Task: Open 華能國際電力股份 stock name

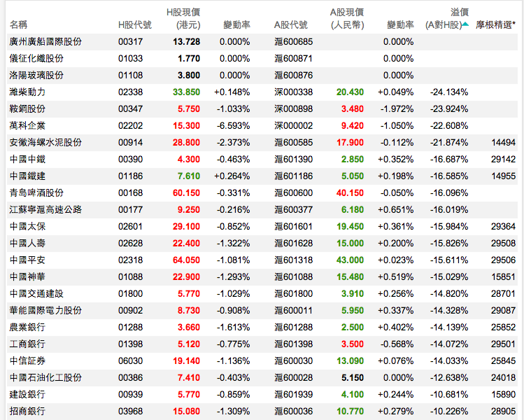Action: click(x=45, y=310)
